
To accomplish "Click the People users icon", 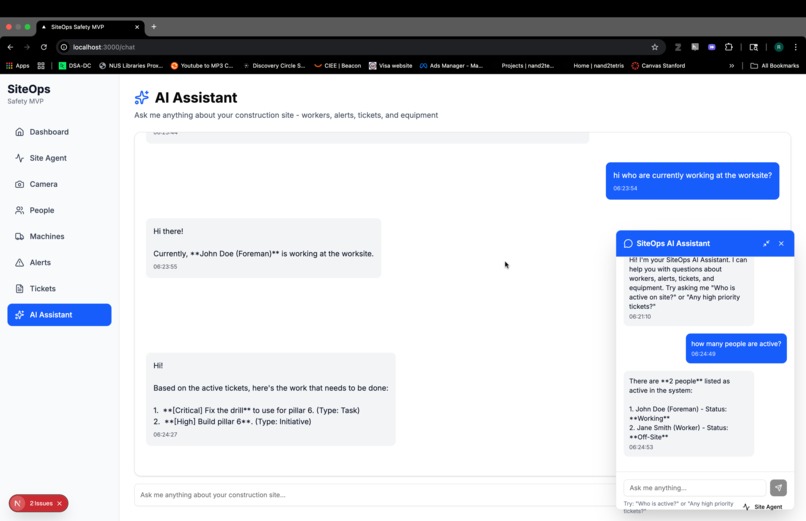I will click(x=20, y=211).
